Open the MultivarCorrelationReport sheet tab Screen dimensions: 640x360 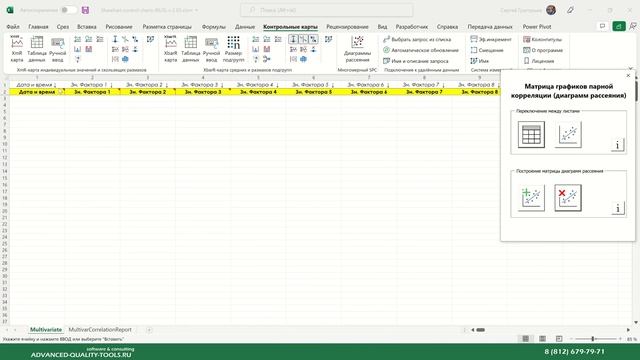[x=100, y=329]
